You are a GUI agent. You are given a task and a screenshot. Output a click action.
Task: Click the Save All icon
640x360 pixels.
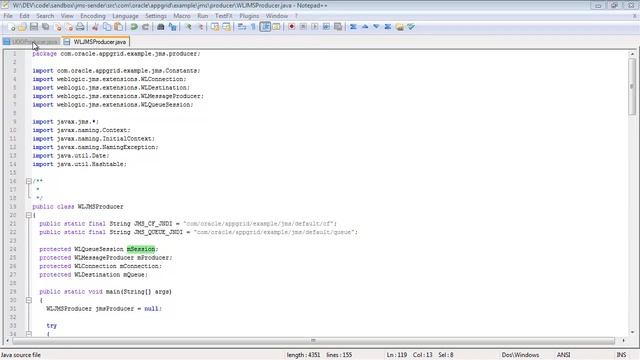(46, 27)
